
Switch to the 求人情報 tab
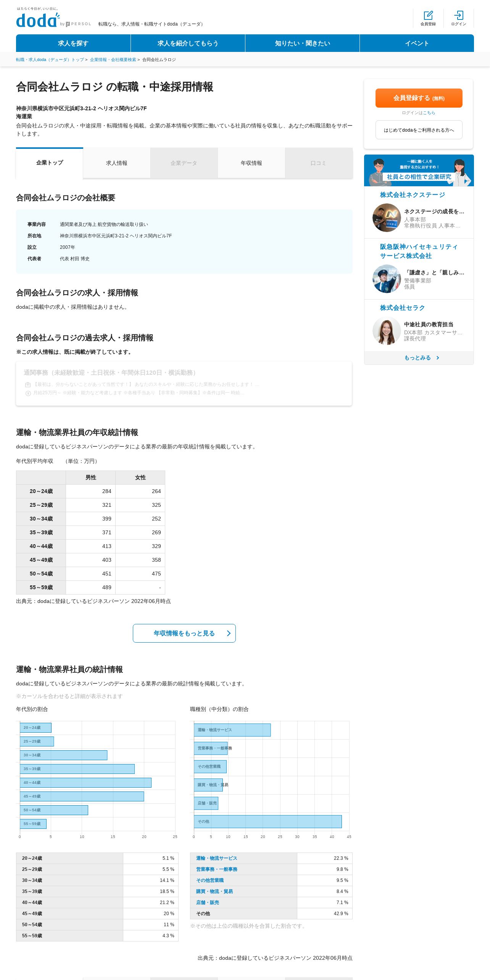coord(117,163)
